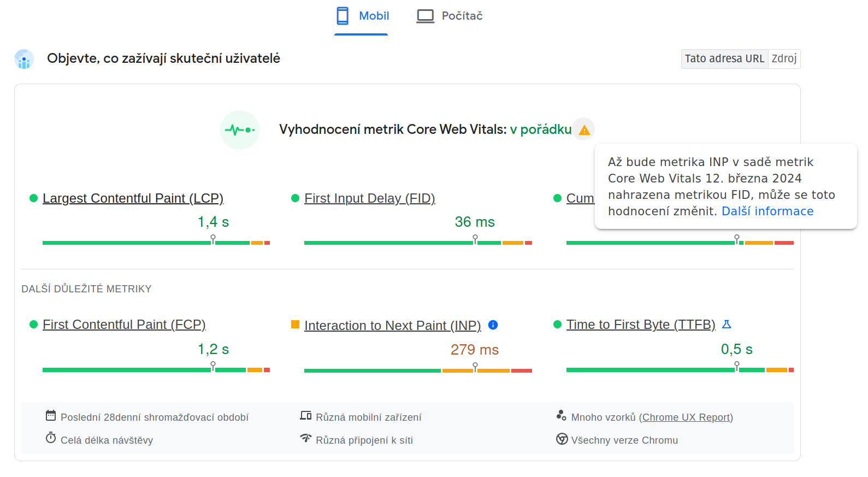The image size is (868, 477).
Task: Click the samples icon beside "Mnoho vzorků"
Action: point(561,415)
